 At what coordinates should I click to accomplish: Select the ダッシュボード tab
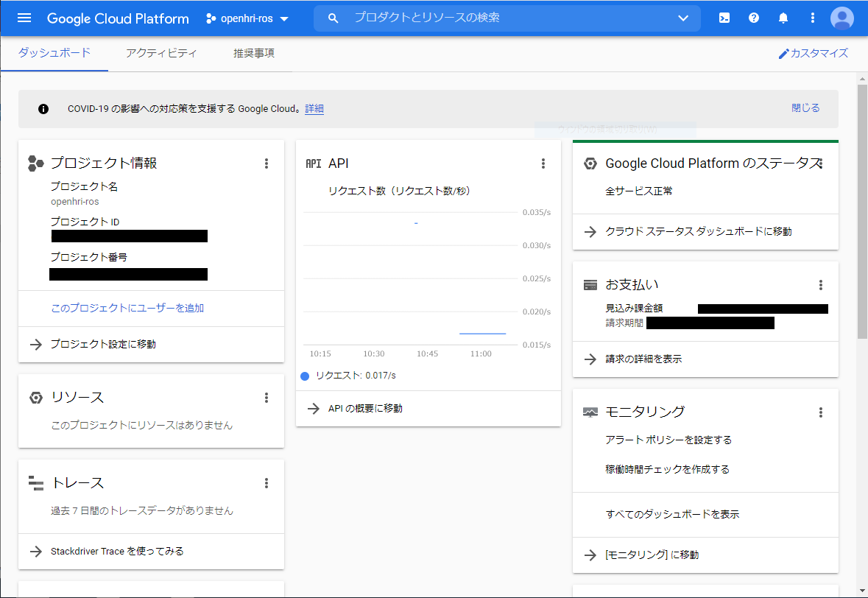[54, 53]
